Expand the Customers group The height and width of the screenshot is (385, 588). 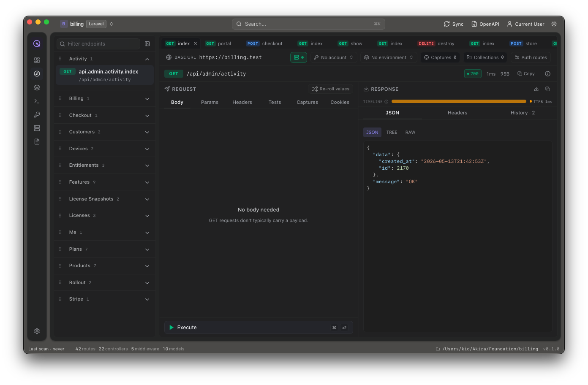(x=147, y=132)
